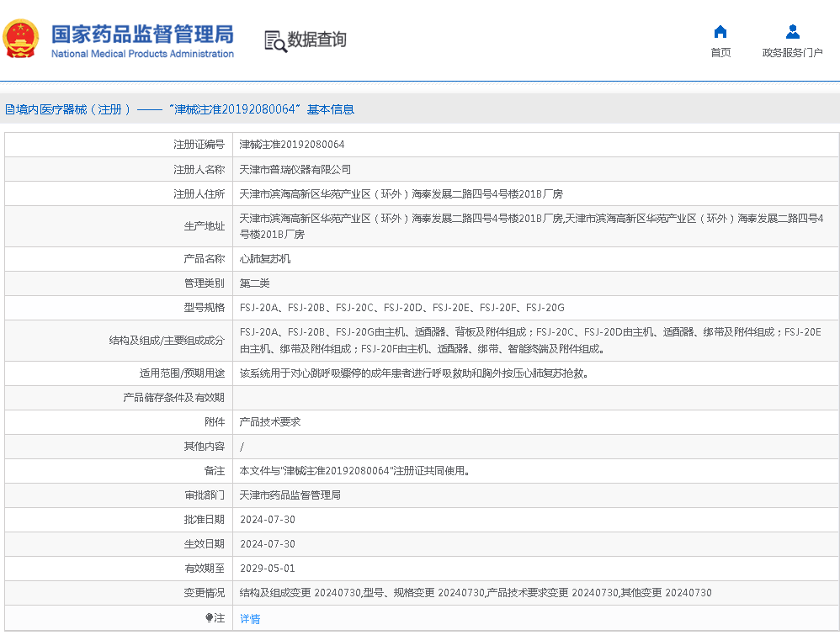This screenshot has height=635, width=840.
Task: Open the 首页 home link
Action: (720, 52)
